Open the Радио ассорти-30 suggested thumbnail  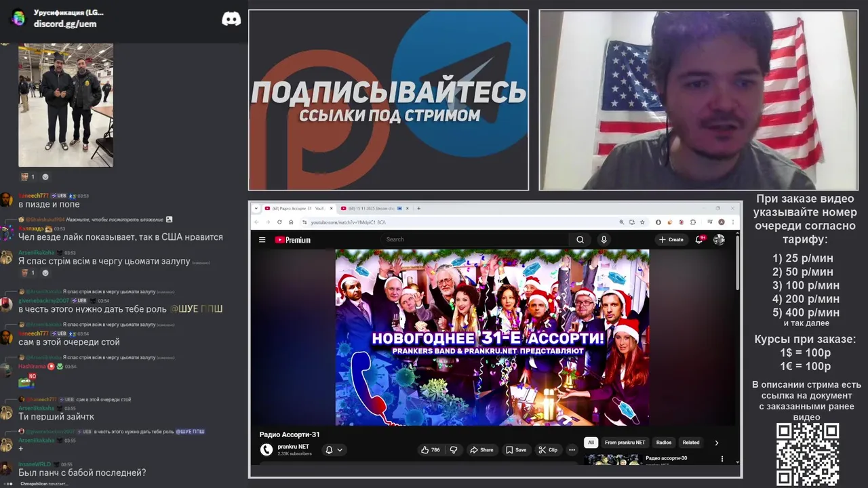pyautogui.click(x=612, y=460)
